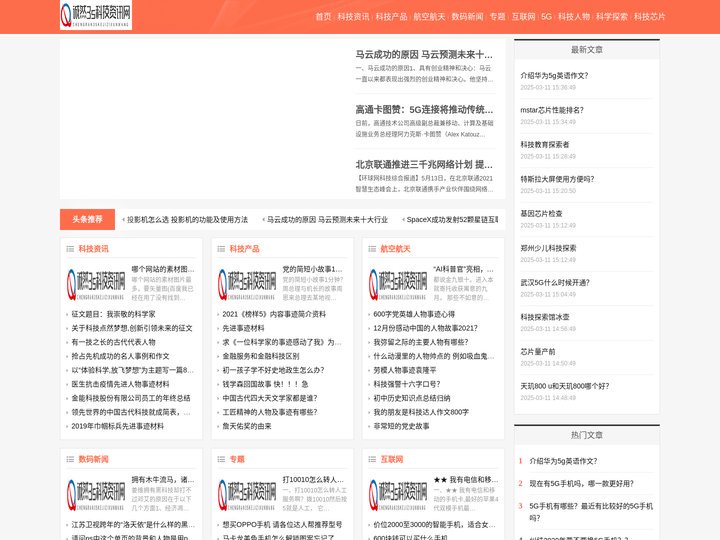Open headline 高通卡图赞：5G连接将推动传统

click(x=424, y=110)
